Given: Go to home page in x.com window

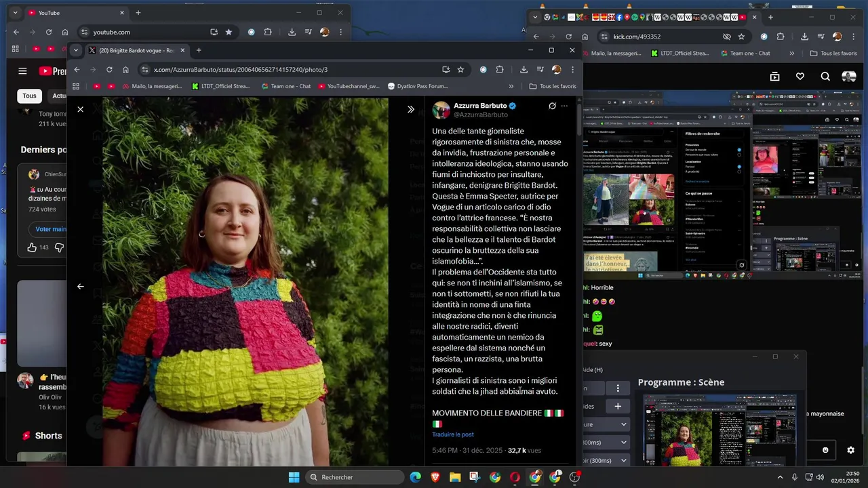Looking at the screenshot, I should point(125,69).
